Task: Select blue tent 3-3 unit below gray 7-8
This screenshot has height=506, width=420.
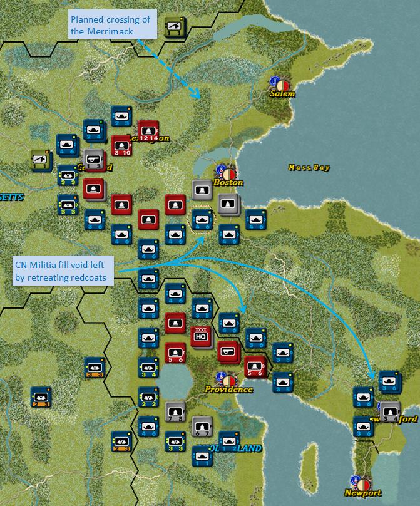Action: click(175, 441)
